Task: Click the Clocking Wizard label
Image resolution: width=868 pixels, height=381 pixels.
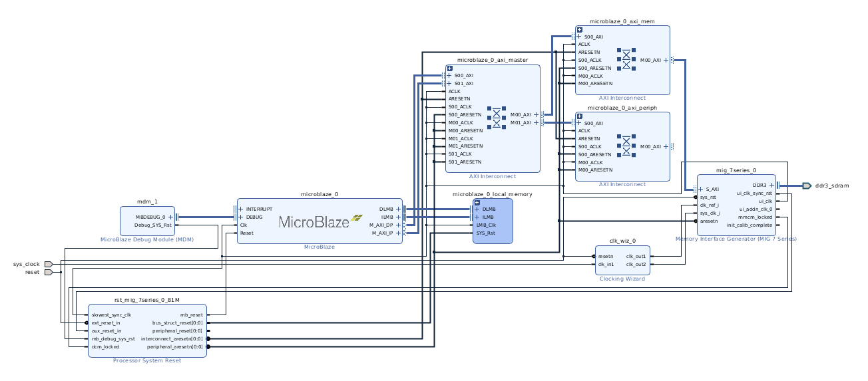Action: (622, 279)
